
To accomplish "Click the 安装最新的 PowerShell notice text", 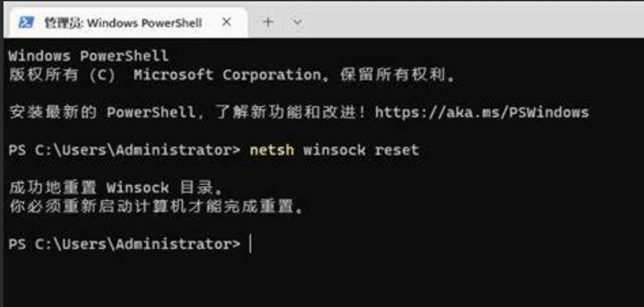I will 102,112.
